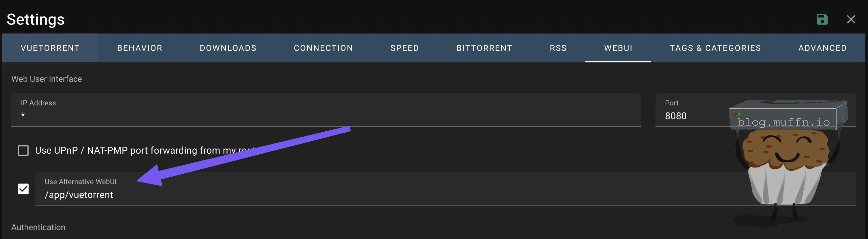Go to the Downloads tab
This screenshot has height=239, width=868.
pyautogui.click(x=228, y=48)
